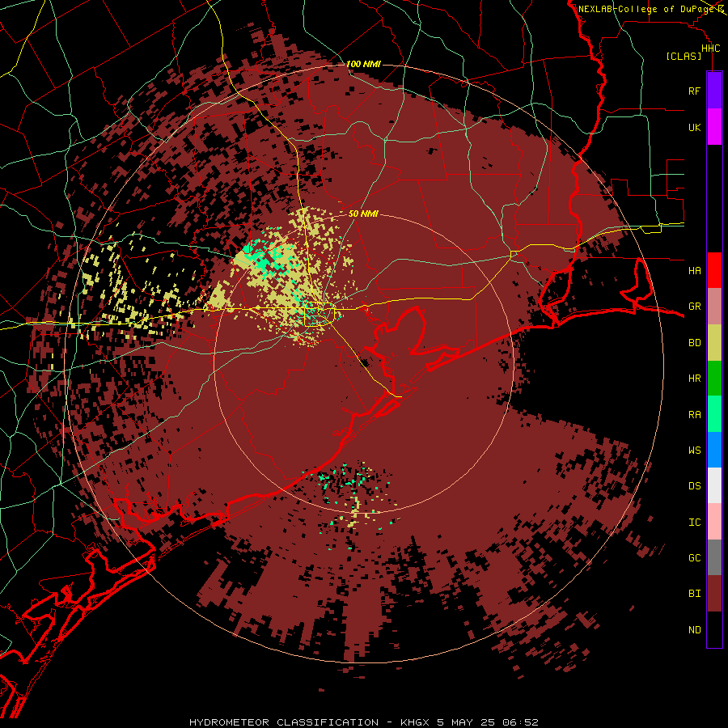
Task: Click the WS blue legend swatch
Action: click(x=714, y=450)
